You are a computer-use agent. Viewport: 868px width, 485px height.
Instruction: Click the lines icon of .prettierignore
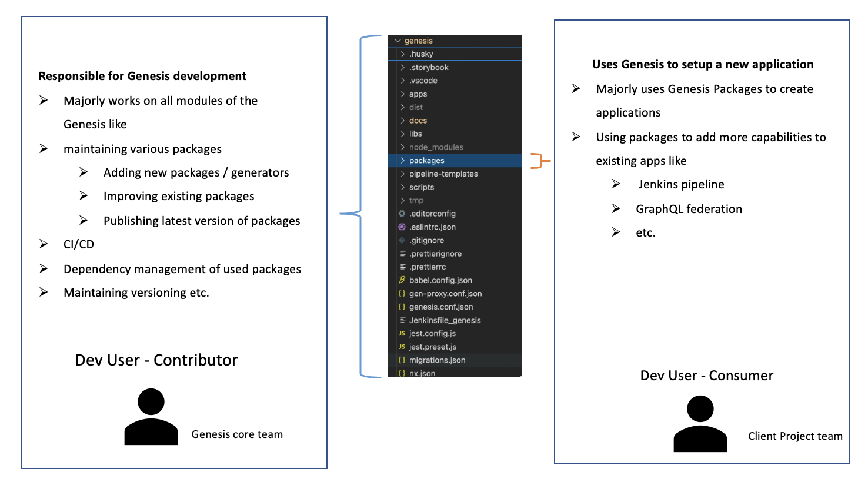(x=403, y=254)
